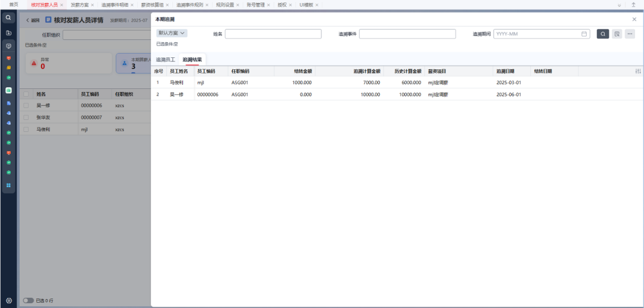Switch to the 追溯员工 tab
The image size is (644, 308).
[x=166, y=60]
